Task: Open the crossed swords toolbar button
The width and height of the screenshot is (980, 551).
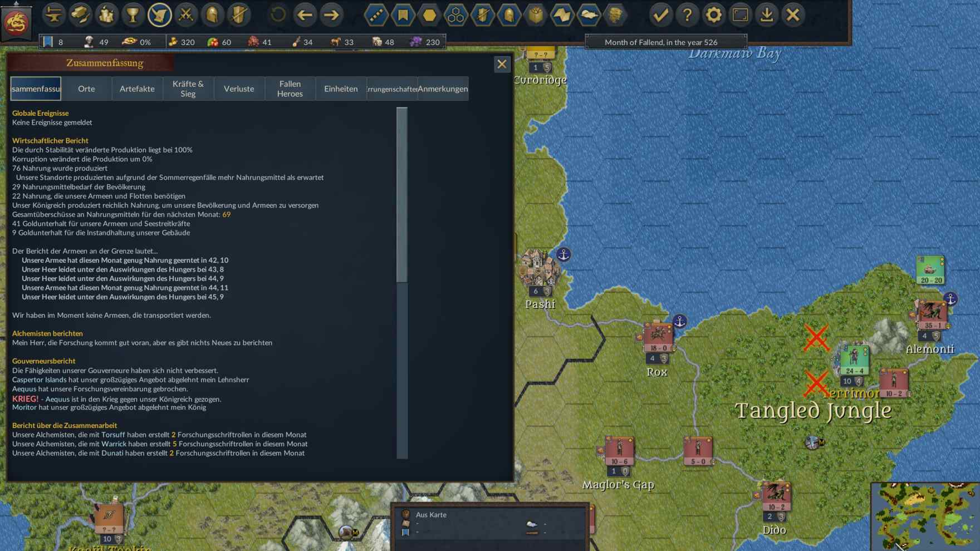Action: pos(186,15)
